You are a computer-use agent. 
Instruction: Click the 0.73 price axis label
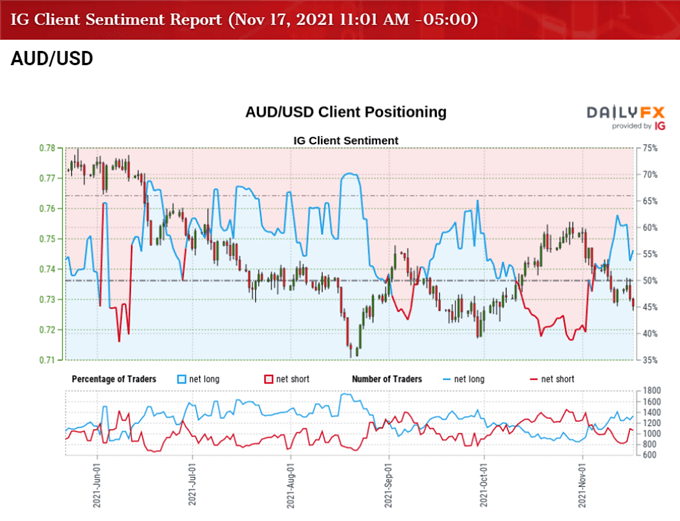(47, 299)
